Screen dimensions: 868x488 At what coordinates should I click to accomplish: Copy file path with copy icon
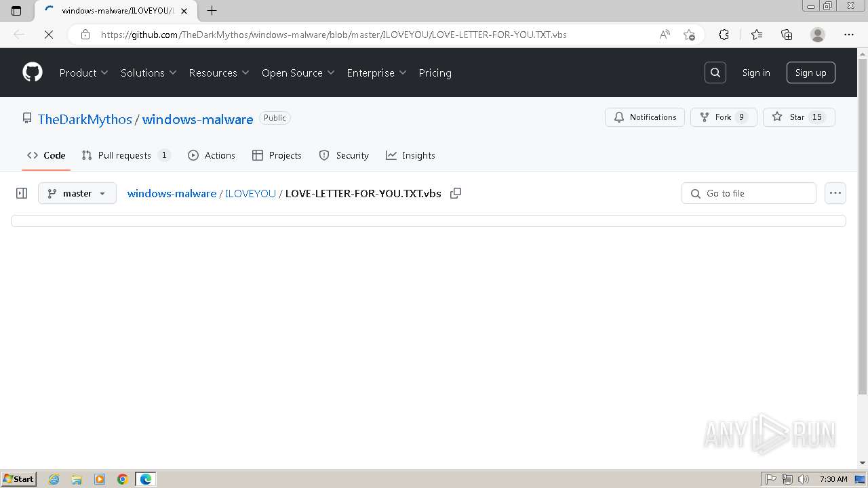pyautogui.click(x=456, y=193)
